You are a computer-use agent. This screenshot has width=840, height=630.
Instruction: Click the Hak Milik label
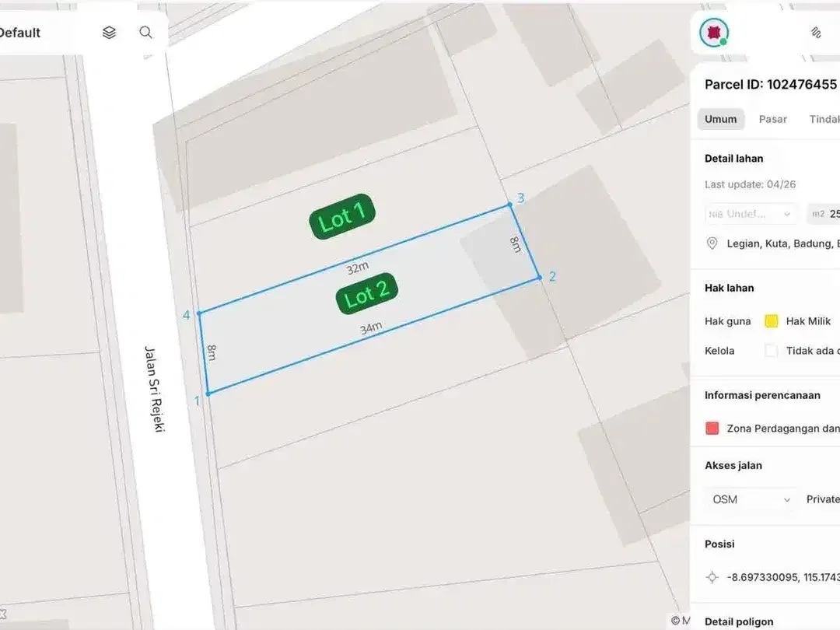pyautogui.click(x=808, y=321)
